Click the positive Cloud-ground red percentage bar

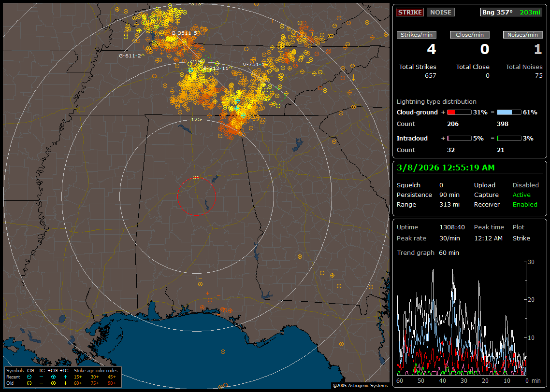459,112
